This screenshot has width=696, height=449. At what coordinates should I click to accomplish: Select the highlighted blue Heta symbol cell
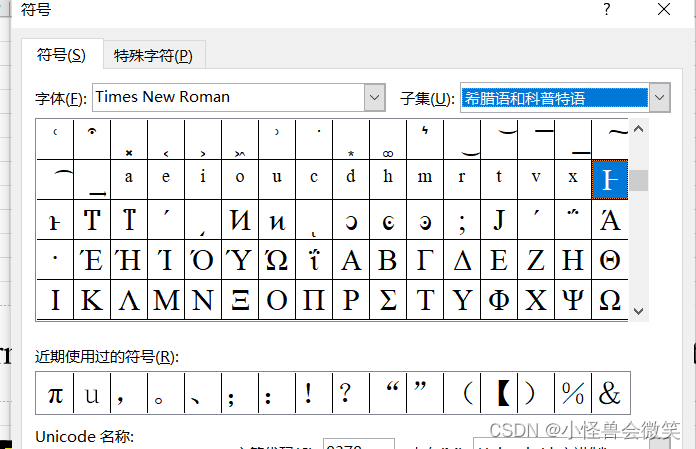pos(610,180)
